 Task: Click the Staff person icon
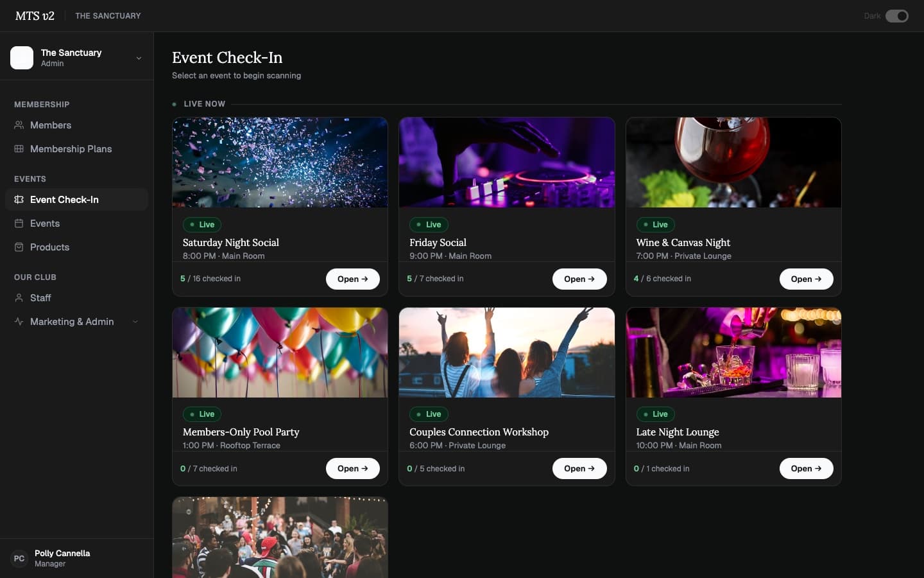tap(19, 298)
